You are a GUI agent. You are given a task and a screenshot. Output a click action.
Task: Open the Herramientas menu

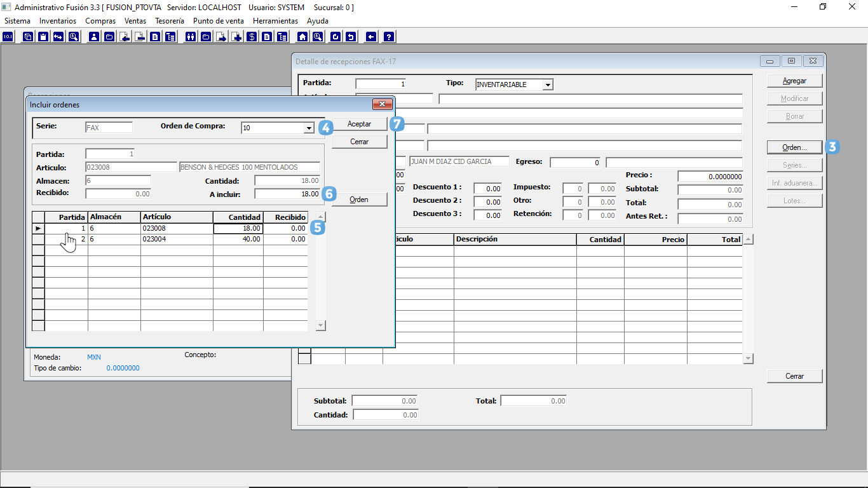[x=275, y=21]
